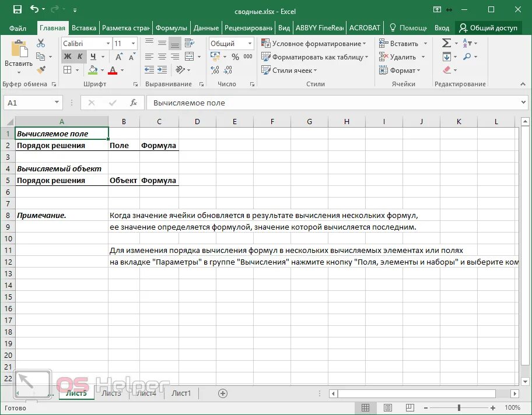Image resolution: width=532 pixels, height=415 pixels.
Task: Open the ACROBAT ribbon tab
Action: [x=365, y=28]
